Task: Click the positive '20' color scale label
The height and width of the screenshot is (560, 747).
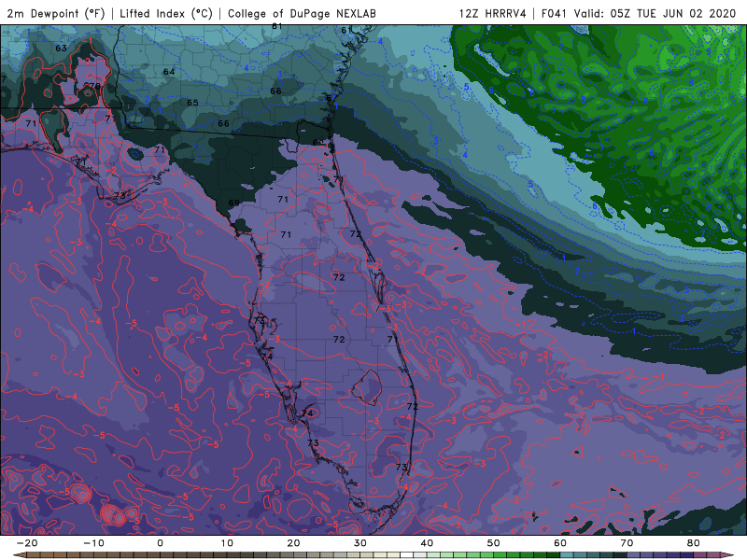Action: tap(293, 543)
